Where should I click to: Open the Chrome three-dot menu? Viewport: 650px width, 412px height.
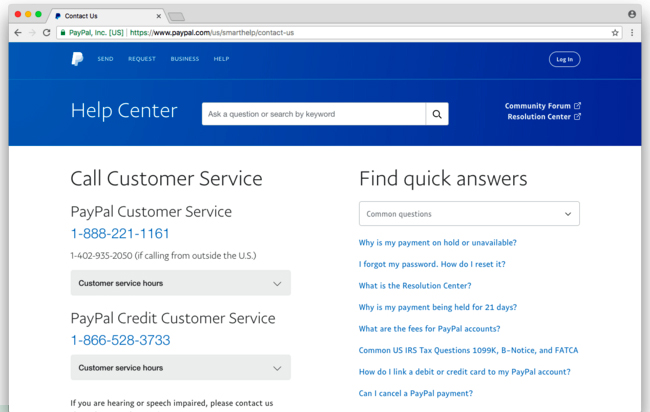[x=632, y=33]
